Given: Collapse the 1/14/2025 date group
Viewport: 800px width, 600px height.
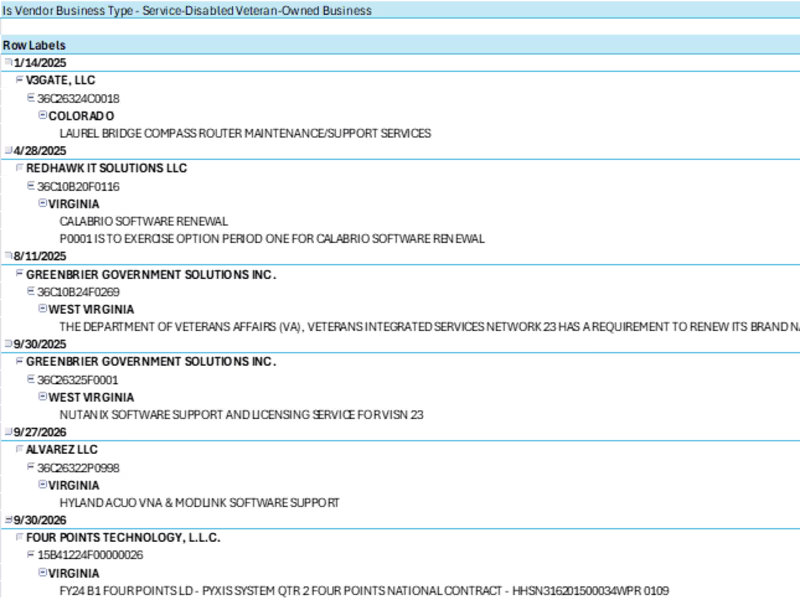Looking at the screenshot, I should tap(8, 62).
